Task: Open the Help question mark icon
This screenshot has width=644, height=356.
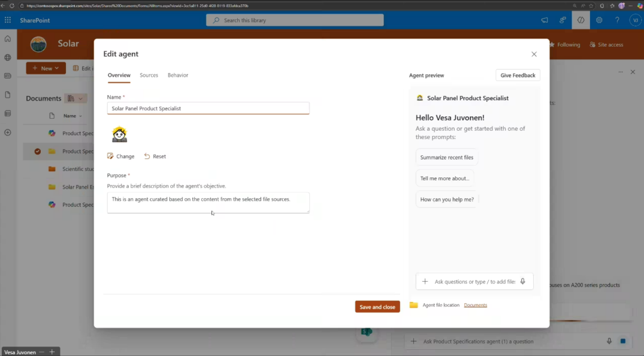Action: pos(618,20)
